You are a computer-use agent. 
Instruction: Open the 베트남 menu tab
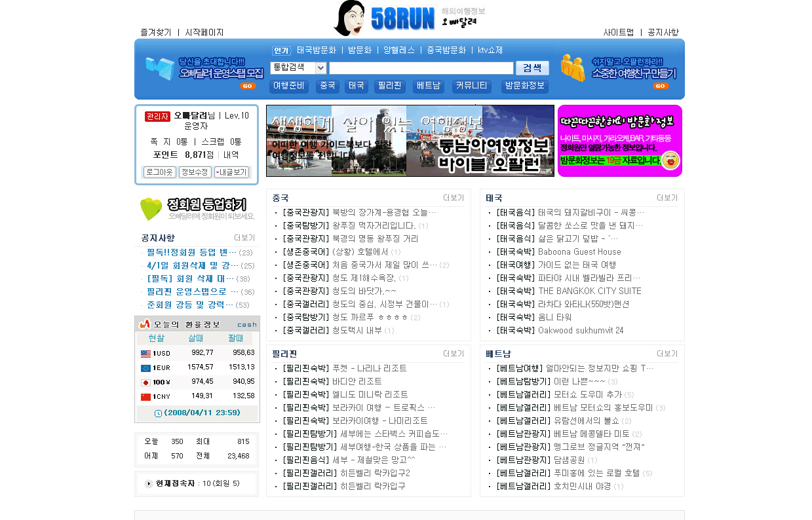(x=429, y=86)
